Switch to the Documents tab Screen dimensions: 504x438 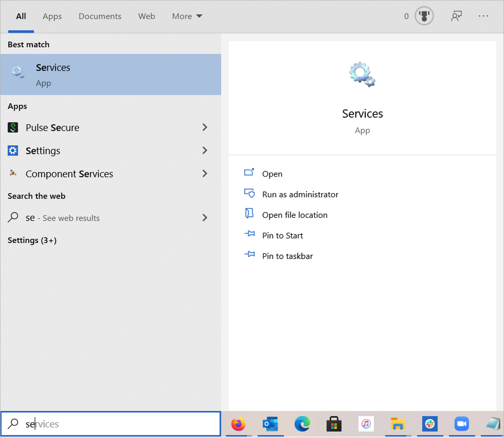[100, 17]
